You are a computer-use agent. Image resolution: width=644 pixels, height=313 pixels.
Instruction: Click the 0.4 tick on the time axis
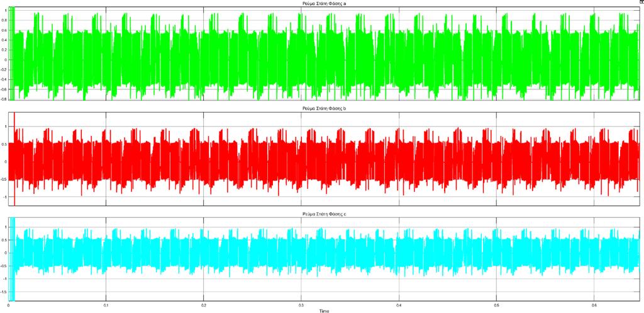(398, 306)
